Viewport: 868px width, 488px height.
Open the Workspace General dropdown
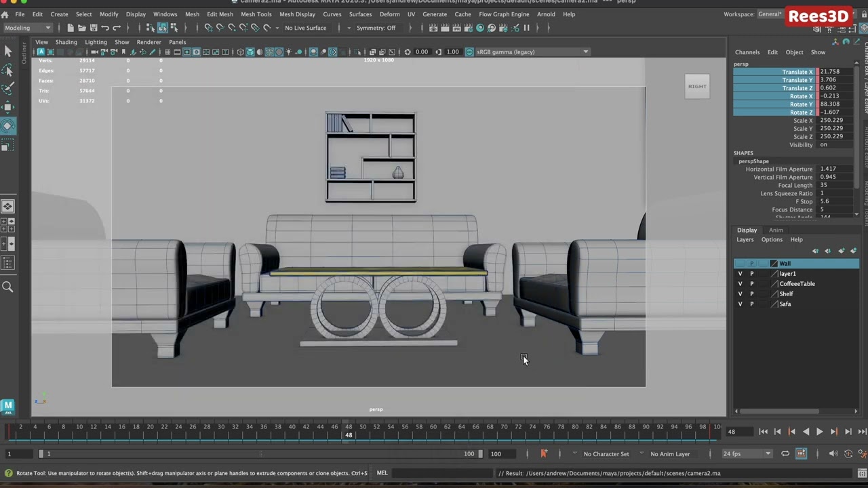click(x=770, y=14)
